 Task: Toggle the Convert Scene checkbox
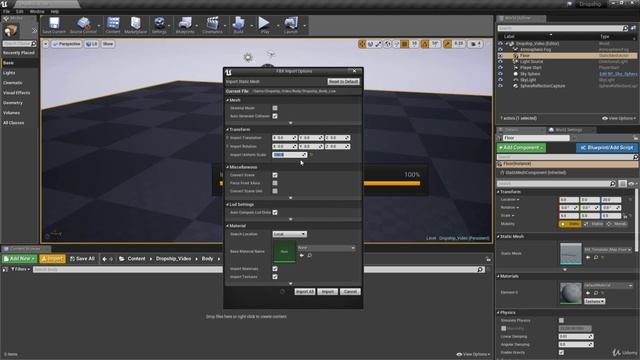tap(275, 175)
